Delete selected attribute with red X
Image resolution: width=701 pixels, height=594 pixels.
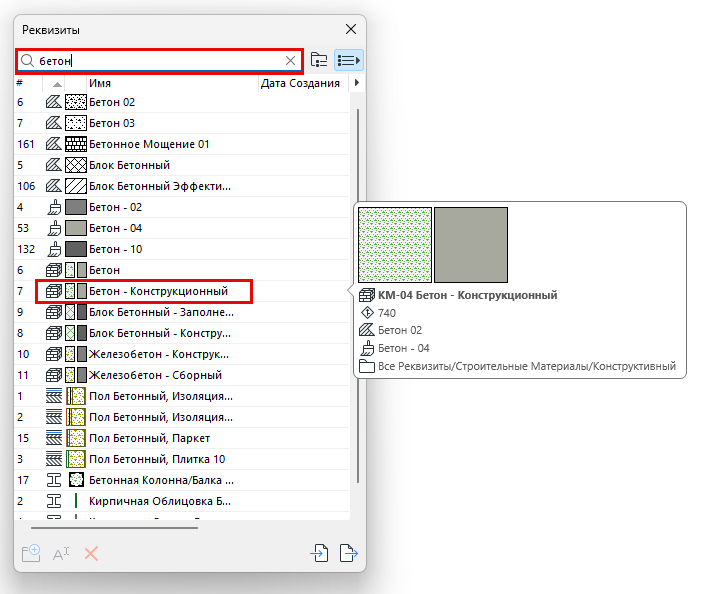click(91, 554)
